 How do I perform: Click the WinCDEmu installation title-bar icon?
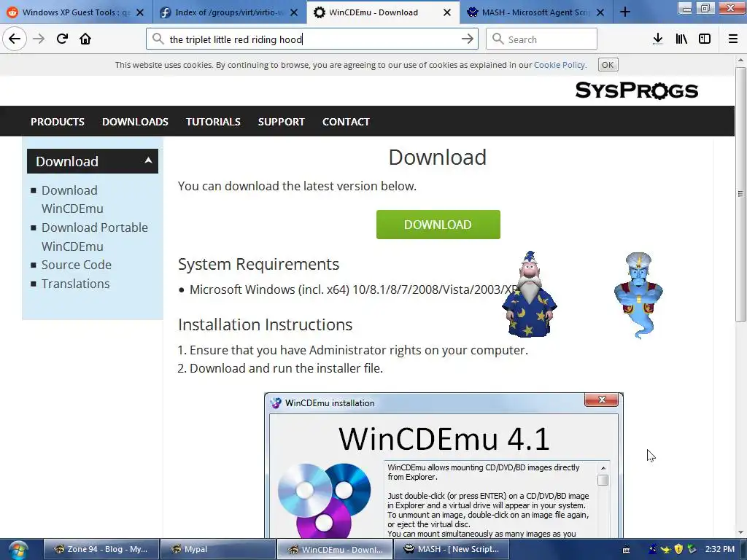pyautogui.click(x=276, y=402)
